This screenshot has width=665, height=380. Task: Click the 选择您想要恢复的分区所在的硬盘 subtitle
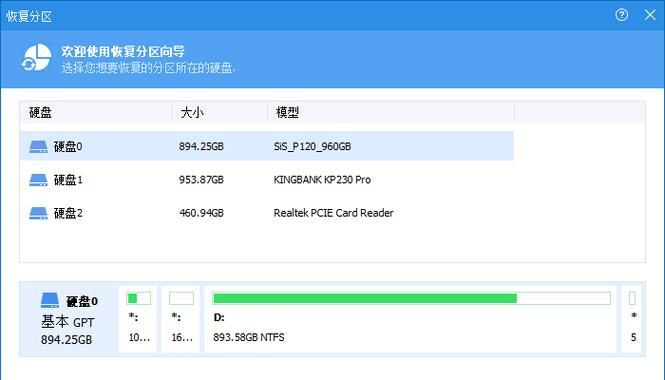click(x=148, y=68)
